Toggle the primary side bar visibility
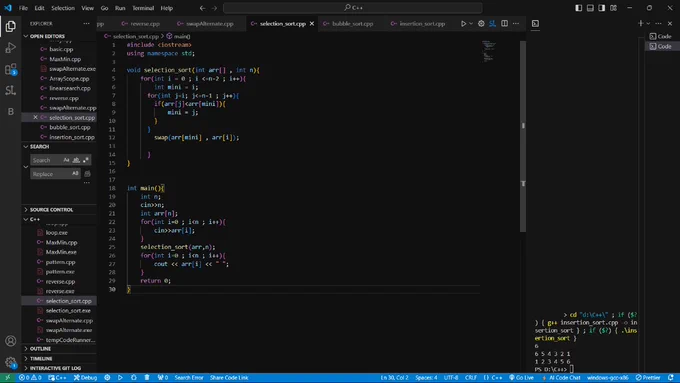680x383 pixels. [x=579, y=8]
